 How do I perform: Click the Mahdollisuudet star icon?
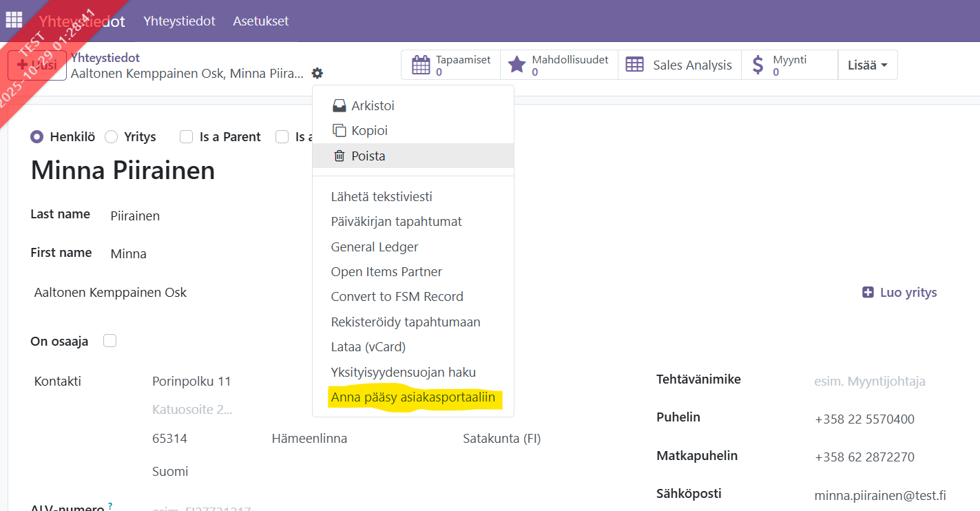click(x=517, y=65)
